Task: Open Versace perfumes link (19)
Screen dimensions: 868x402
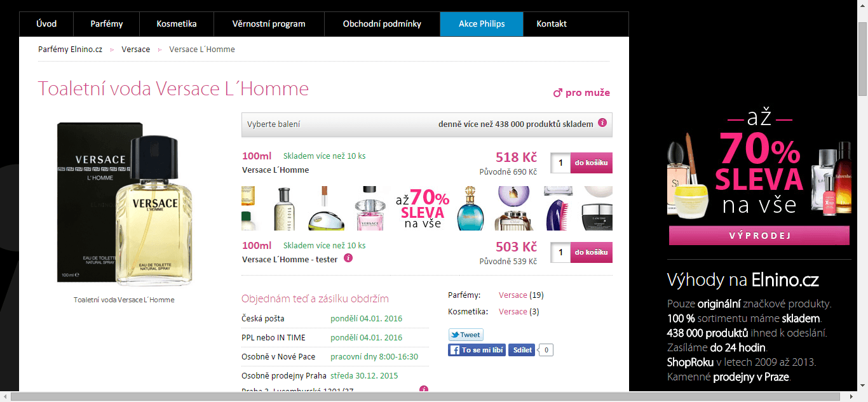Action: click(x=513, y=295)
